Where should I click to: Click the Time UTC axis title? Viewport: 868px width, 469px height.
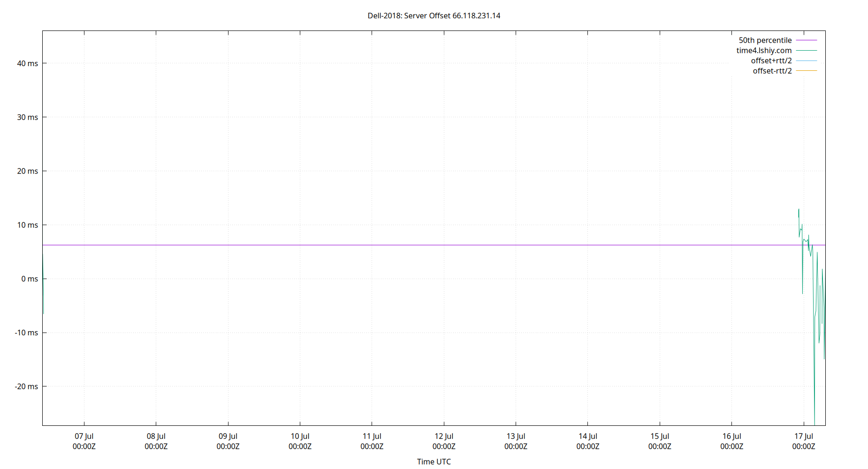click(x=434, y=461)
